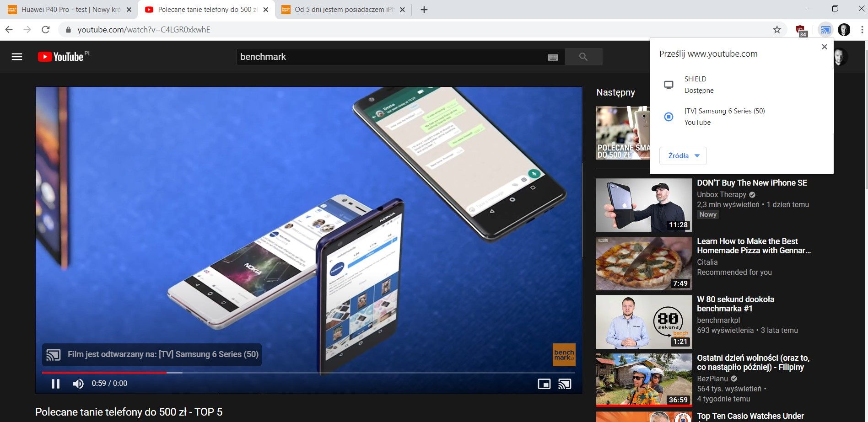Screen dimensions: 868x422
Task: Expand the Źródła sources dropdown
Action: point(683,156)
